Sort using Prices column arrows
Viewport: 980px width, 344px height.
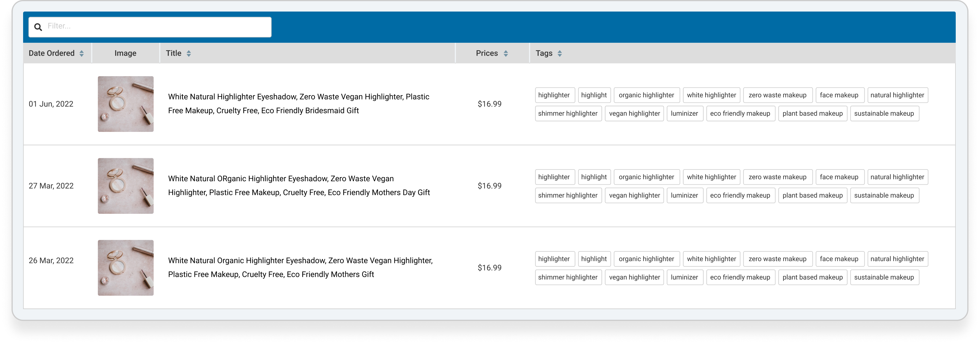(506, 54)
